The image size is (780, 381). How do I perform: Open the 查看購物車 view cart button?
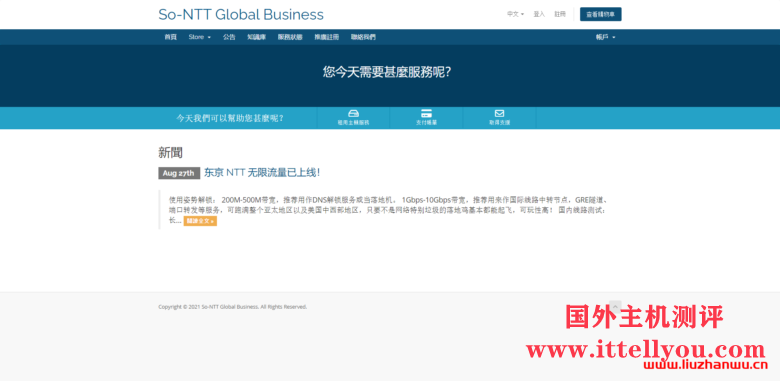600,14
